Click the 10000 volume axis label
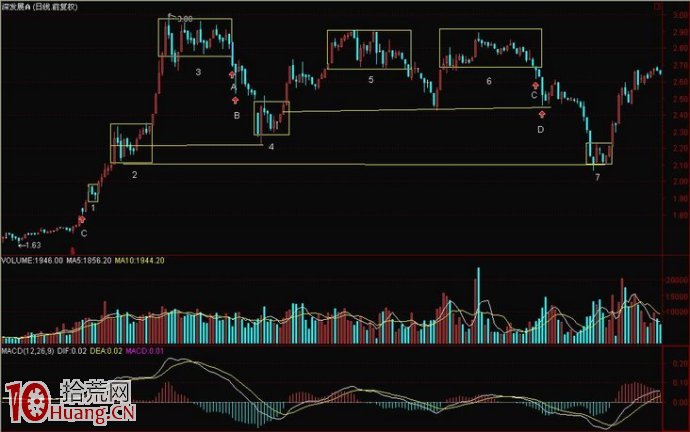The width and height of the screenshot is (690, 432). click(x=678, y=312)
